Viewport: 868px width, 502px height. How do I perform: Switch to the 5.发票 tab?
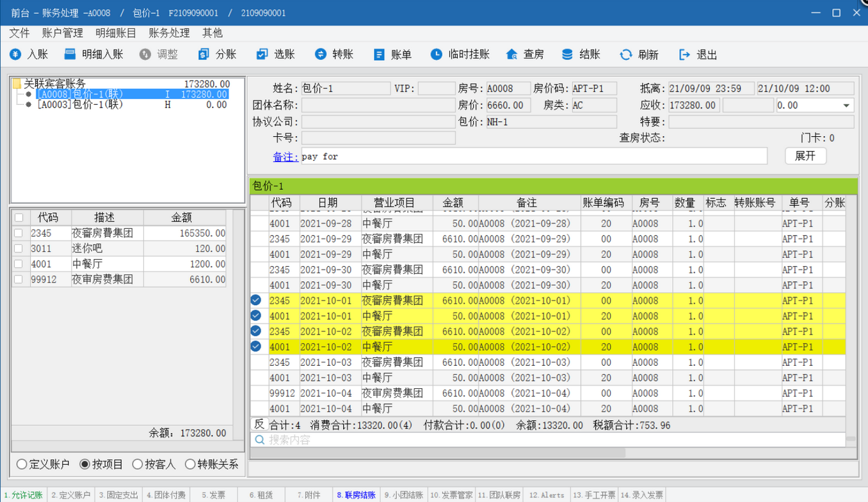pyautogui.click(x=213, y=495)
